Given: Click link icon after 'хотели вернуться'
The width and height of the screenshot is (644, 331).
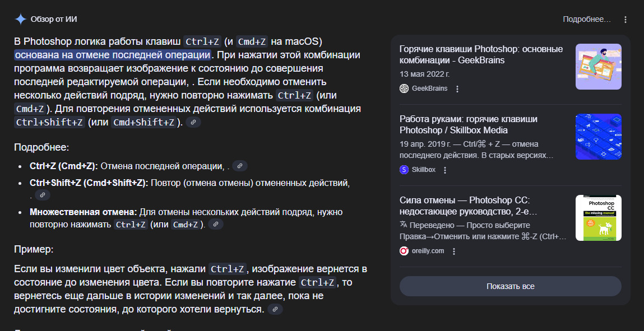Looking at the screenshot, I should pyautogui.click(x=275, y=309).
